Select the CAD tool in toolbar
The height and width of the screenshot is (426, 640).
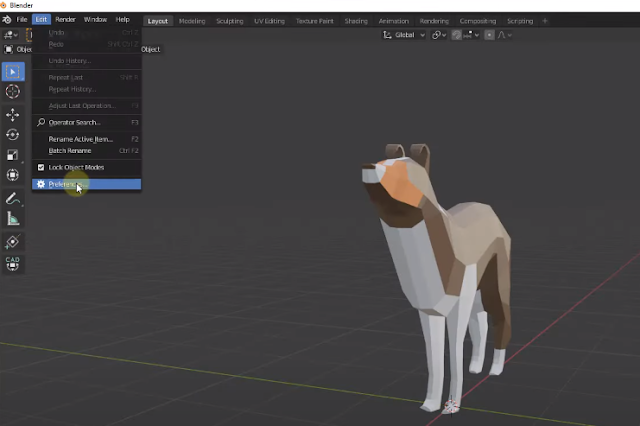click(x=13, y=263)
